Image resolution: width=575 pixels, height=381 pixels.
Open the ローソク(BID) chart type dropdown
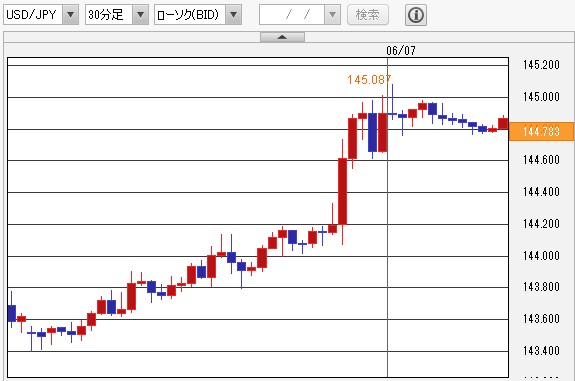pyautogui.click(x=198, y=15)
